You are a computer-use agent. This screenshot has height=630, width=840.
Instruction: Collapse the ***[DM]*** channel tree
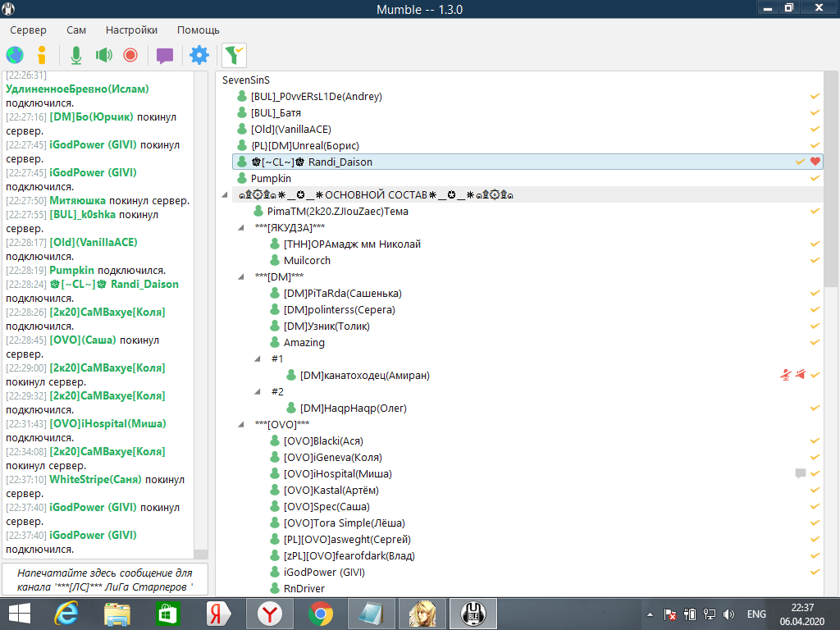242,277
